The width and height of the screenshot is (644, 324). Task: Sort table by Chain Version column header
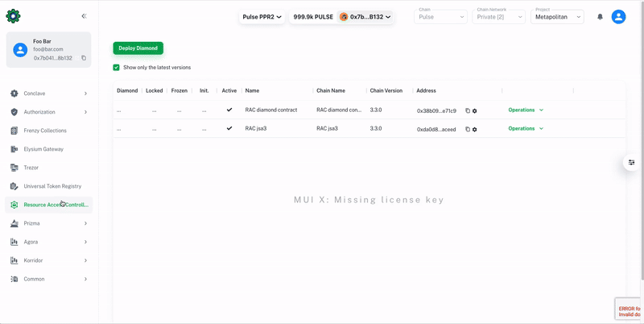pos(386,91)
